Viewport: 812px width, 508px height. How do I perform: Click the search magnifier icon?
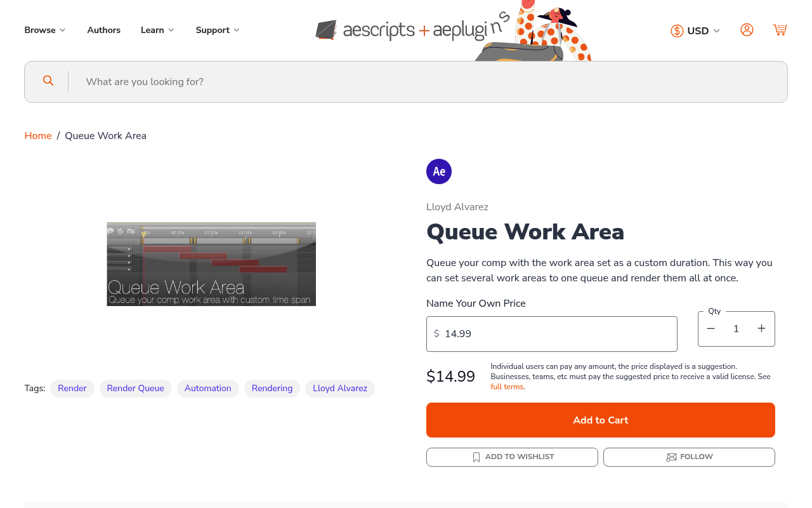pos(48,81)
